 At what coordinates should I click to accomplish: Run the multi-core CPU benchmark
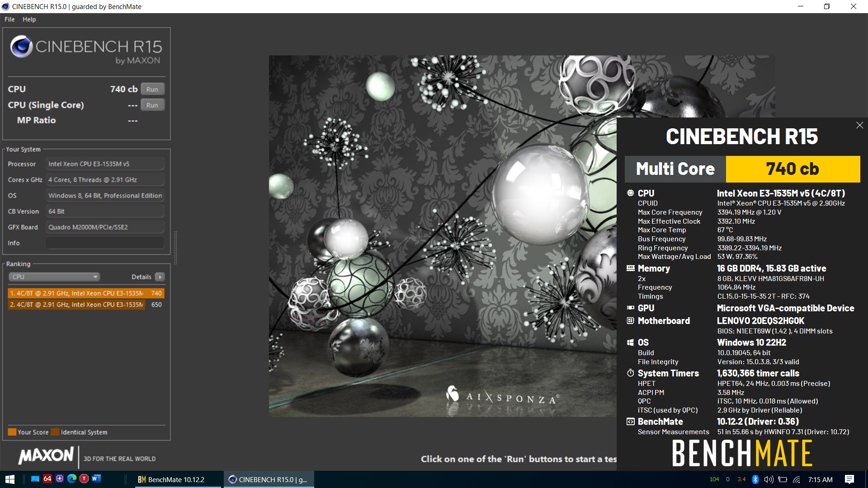152,89
